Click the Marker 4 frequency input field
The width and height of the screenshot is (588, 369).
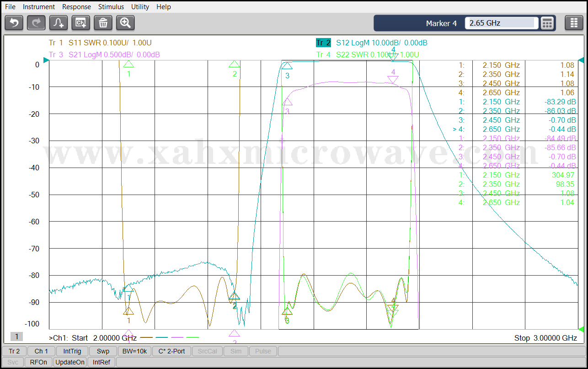tap(502, 23)
